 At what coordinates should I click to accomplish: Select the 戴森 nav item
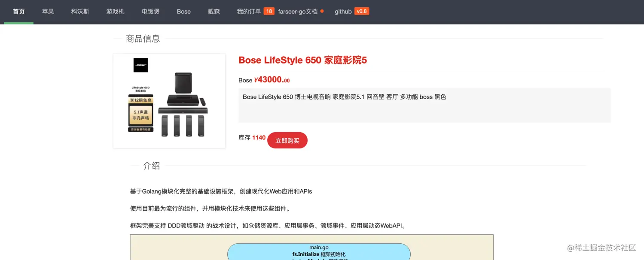214,12
